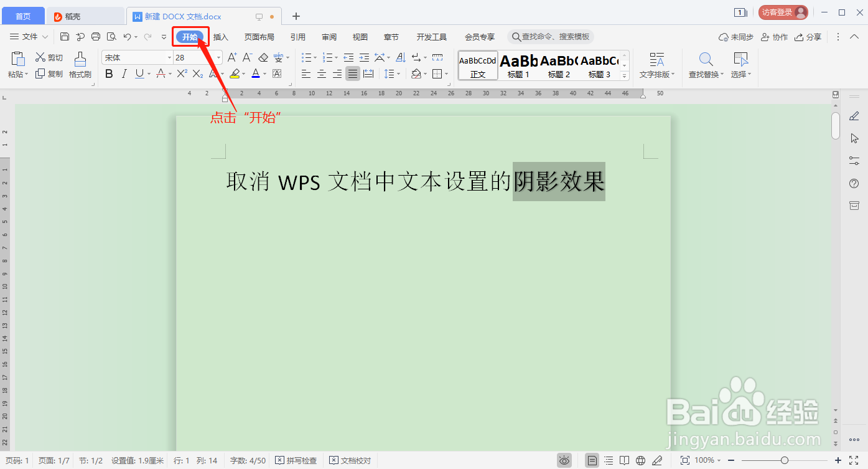
Task: Click the search commands box 查找命令
Action: tap(551, 37)
